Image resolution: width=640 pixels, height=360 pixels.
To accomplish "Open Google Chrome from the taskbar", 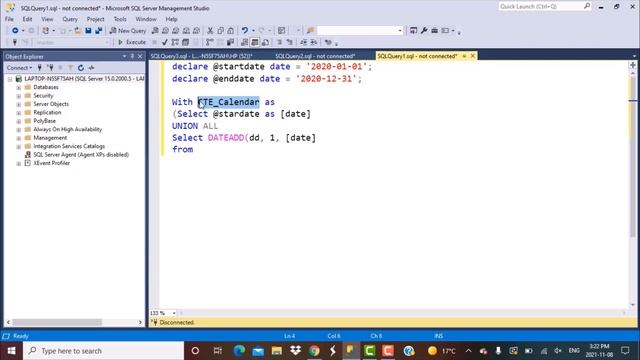I will (314, 351).
